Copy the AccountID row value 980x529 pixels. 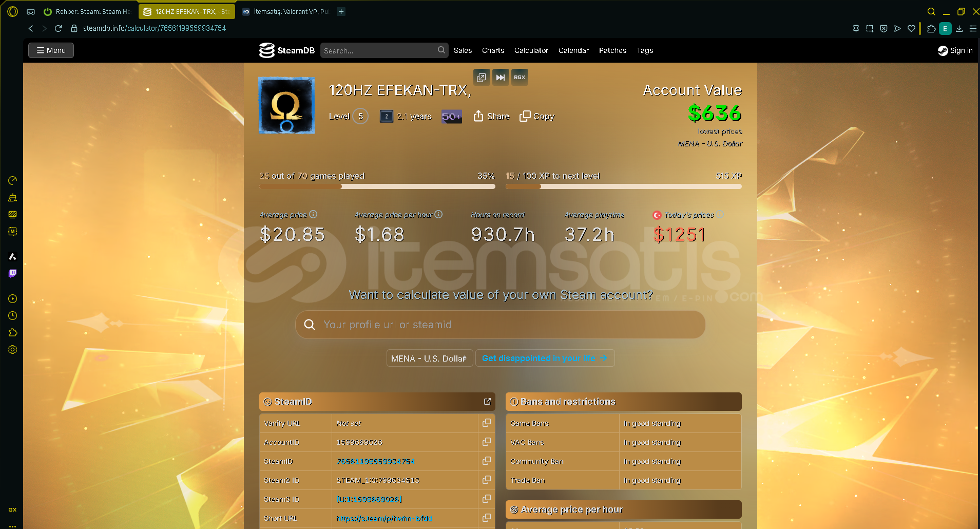[x=487, y=442]
